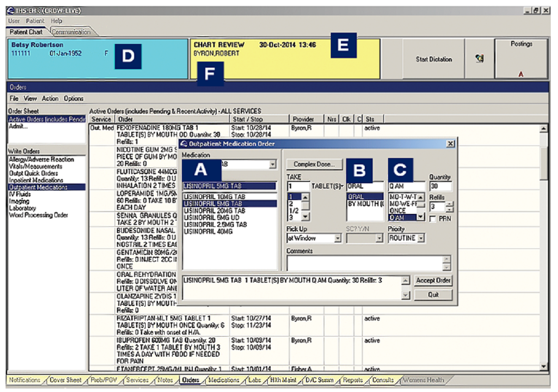This screenshot has width=558, height=392.
Task: Switch to the D/C Summ tab
Action: click(x=319, y=380)
